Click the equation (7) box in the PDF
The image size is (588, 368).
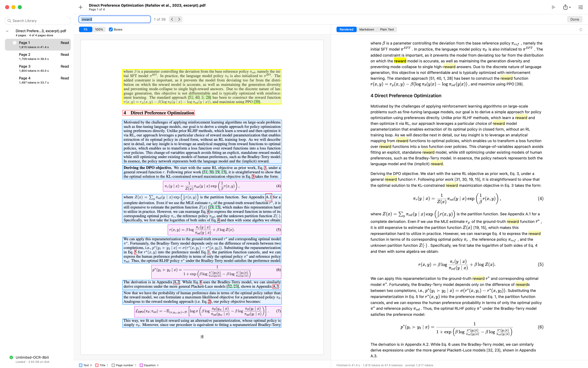(x=208, y=311)
